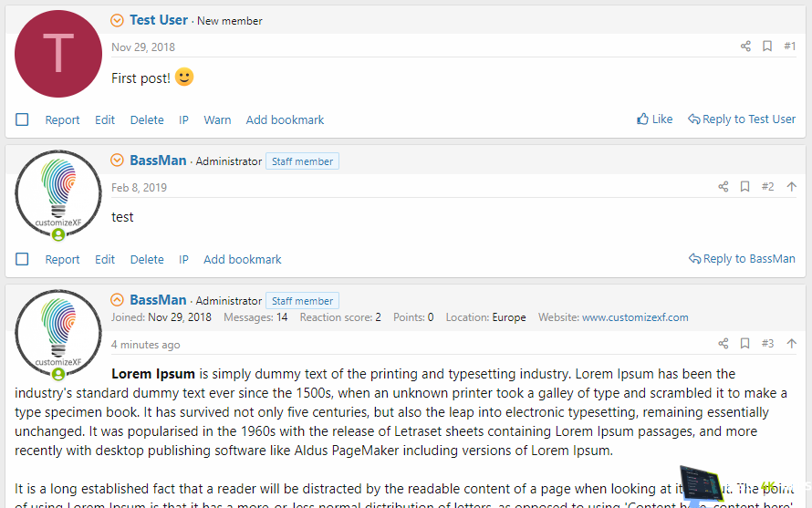Tick the checkbox on BassMan's test post
This screenshot has width=812, height=508.
[23, 259]
